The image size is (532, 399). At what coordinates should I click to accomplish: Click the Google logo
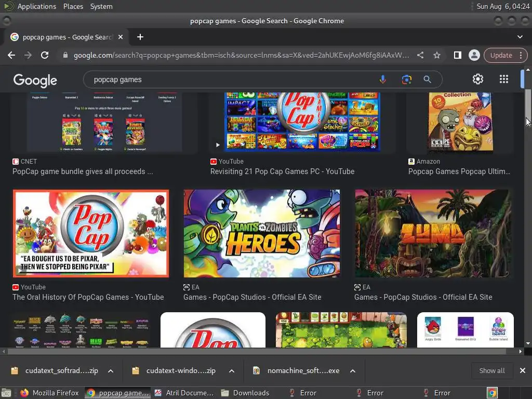tap(35, 81)
